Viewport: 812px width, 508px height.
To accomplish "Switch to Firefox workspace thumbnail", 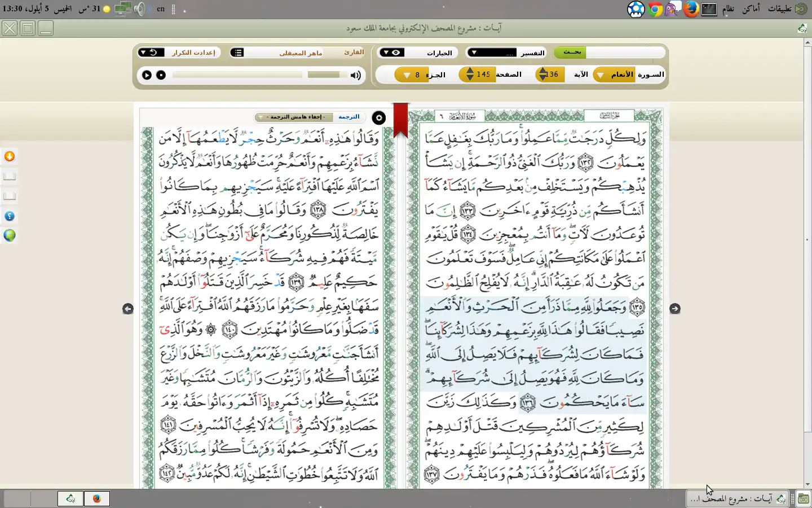I will (97, 498).
